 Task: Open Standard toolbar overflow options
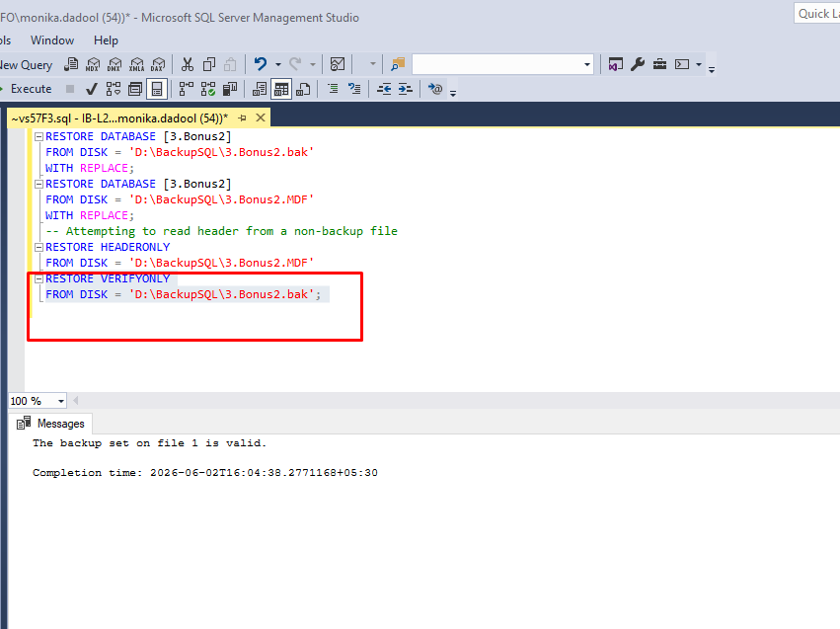coord(712,69)
